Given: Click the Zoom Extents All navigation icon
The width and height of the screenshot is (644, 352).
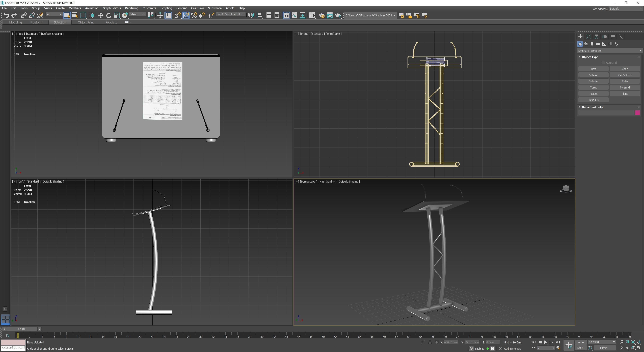Looking at the screenshot, I should pos(639,342).
